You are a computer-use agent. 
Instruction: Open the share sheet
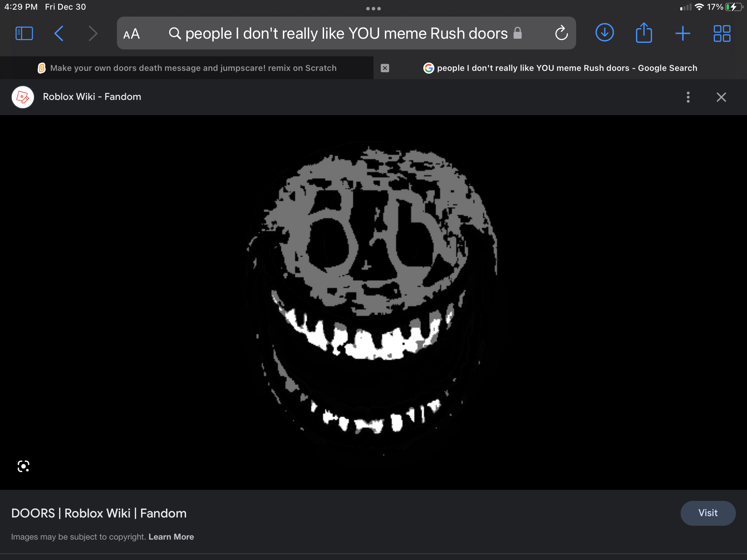[x=644, y=34]
